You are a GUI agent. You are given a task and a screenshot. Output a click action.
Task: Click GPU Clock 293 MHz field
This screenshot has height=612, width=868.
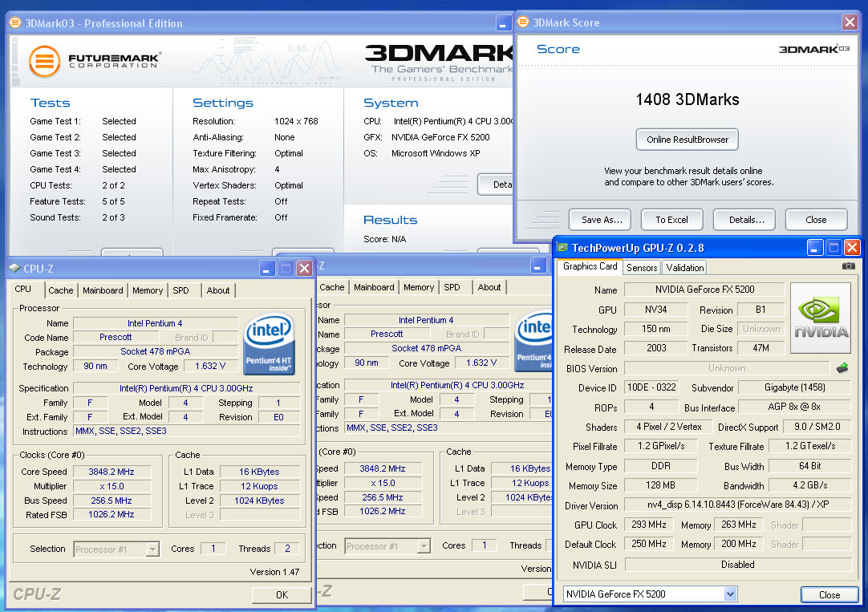(649, 525)
